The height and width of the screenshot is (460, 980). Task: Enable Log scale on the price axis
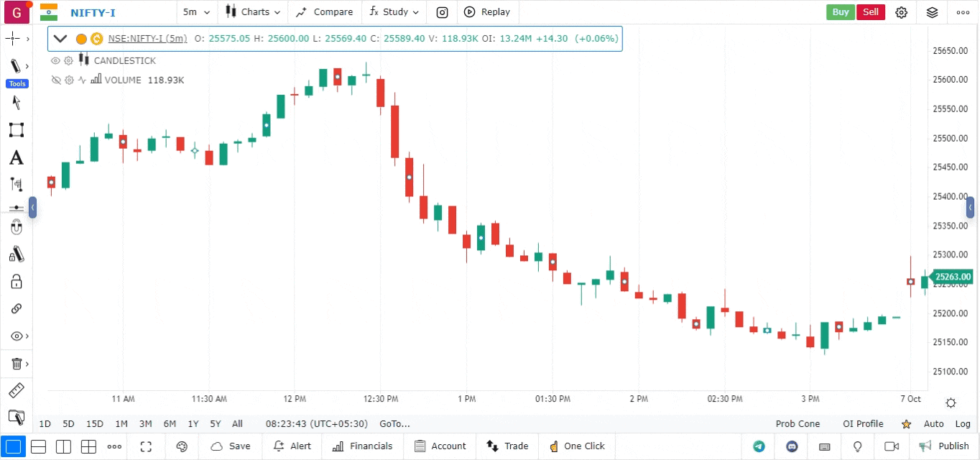pos(963,423)
